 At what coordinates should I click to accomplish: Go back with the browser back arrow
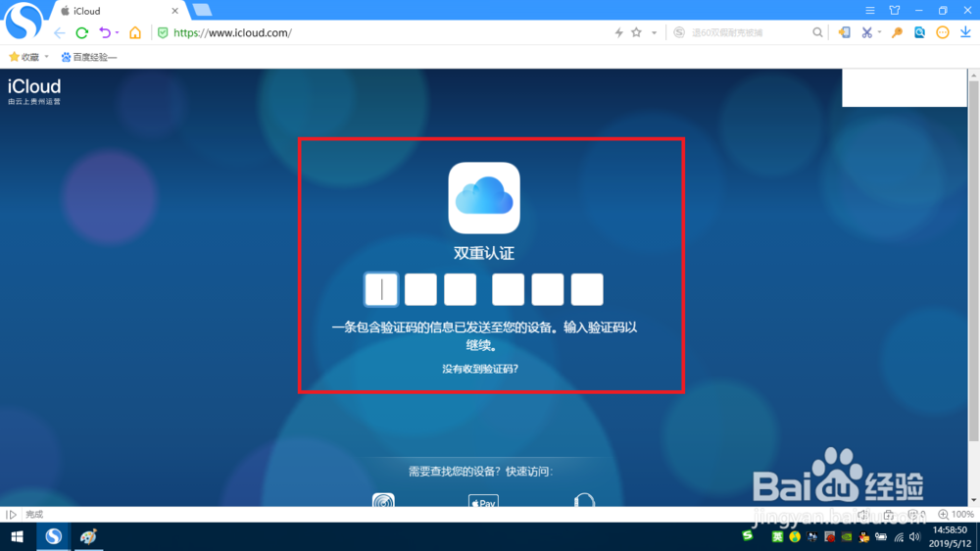point(60,32)
